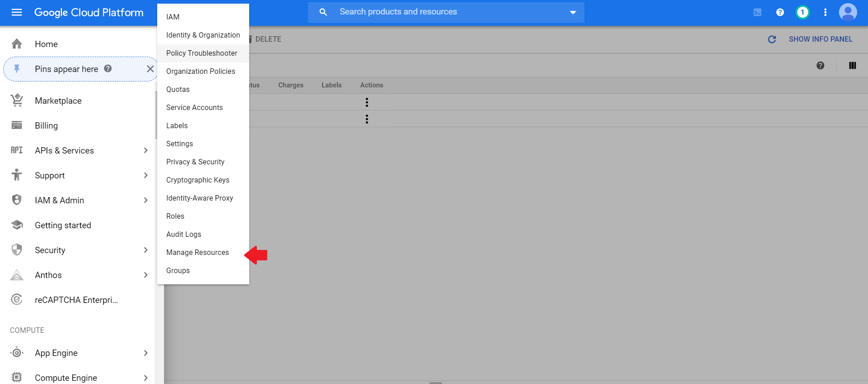Click the Marketplace cart icon
This screenshot has height=384, width=868.
(17, 100)
